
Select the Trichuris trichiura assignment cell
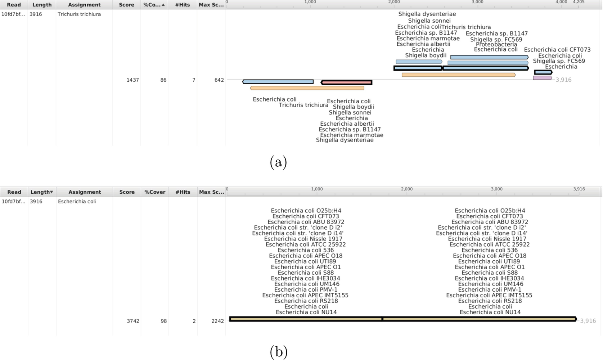[x=79, y=14]
